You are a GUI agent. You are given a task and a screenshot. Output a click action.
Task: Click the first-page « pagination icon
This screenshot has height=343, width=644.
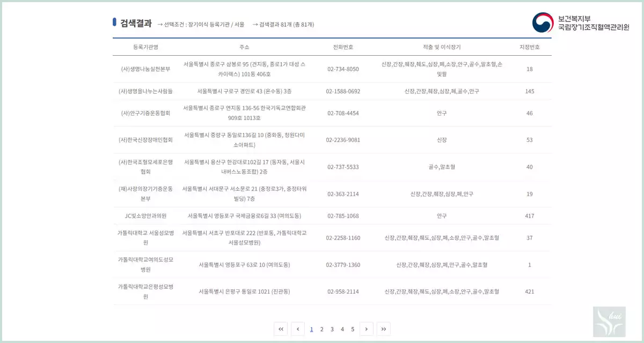(x=281, y=329)
